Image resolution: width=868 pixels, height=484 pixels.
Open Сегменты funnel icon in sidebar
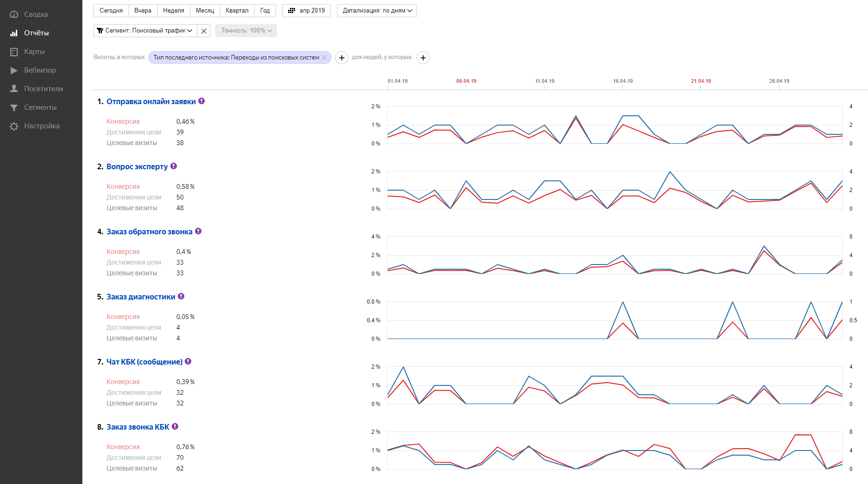click(x=14, y=107)
